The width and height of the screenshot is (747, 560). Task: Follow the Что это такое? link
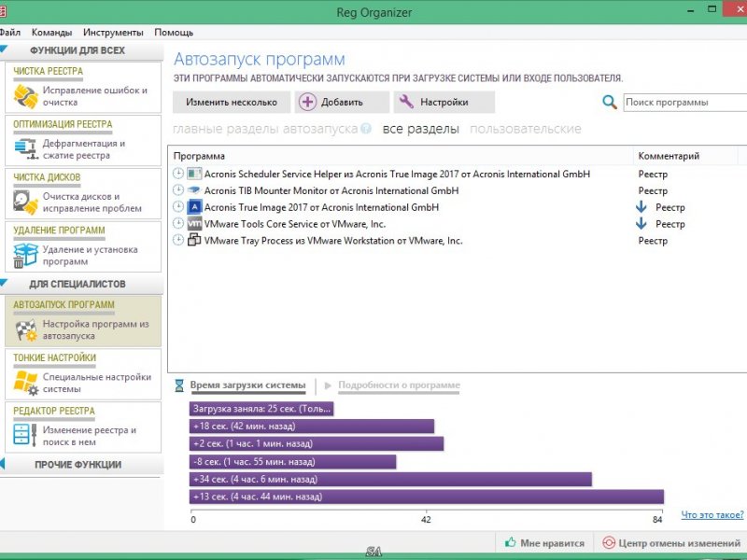[x=712, y=515]
